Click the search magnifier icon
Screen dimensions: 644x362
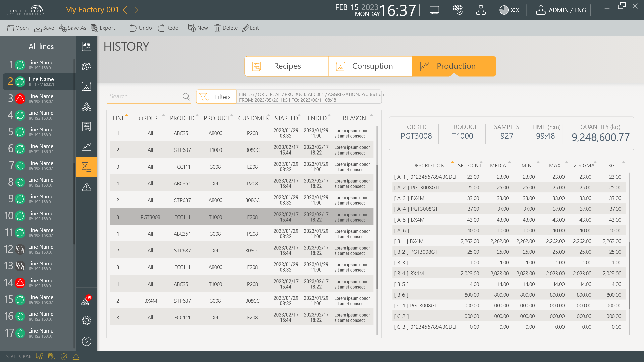(x=186, y=97)
